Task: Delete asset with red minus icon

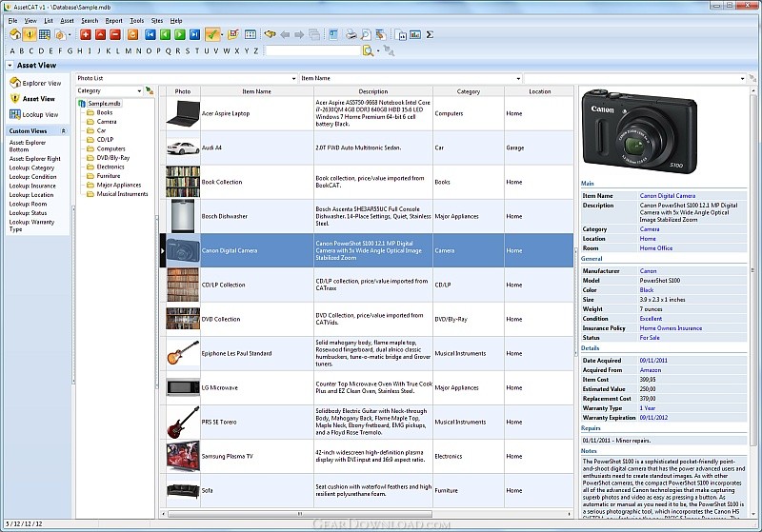Action: 115,34
